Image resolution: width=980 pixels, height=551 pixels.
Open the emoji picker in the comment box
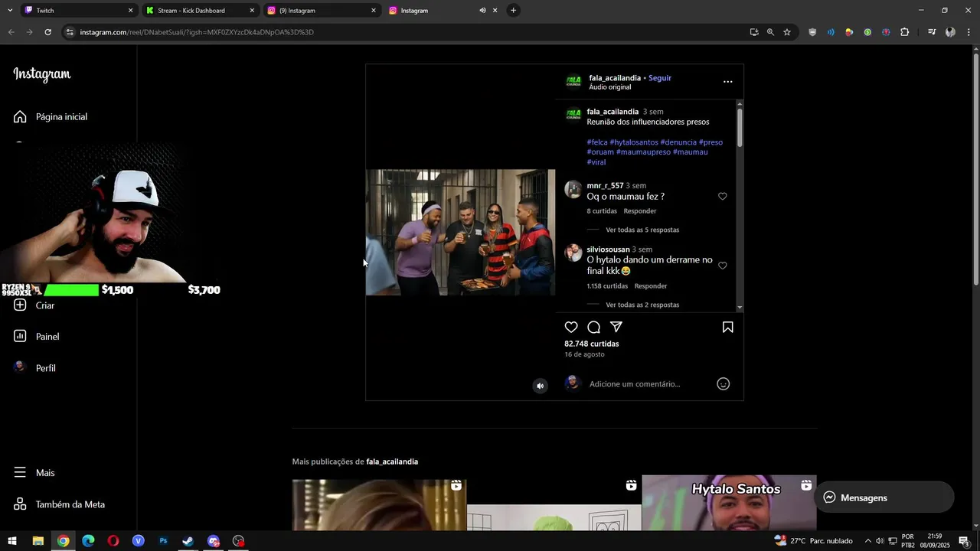pyautogui.click(x=724, y=384)
